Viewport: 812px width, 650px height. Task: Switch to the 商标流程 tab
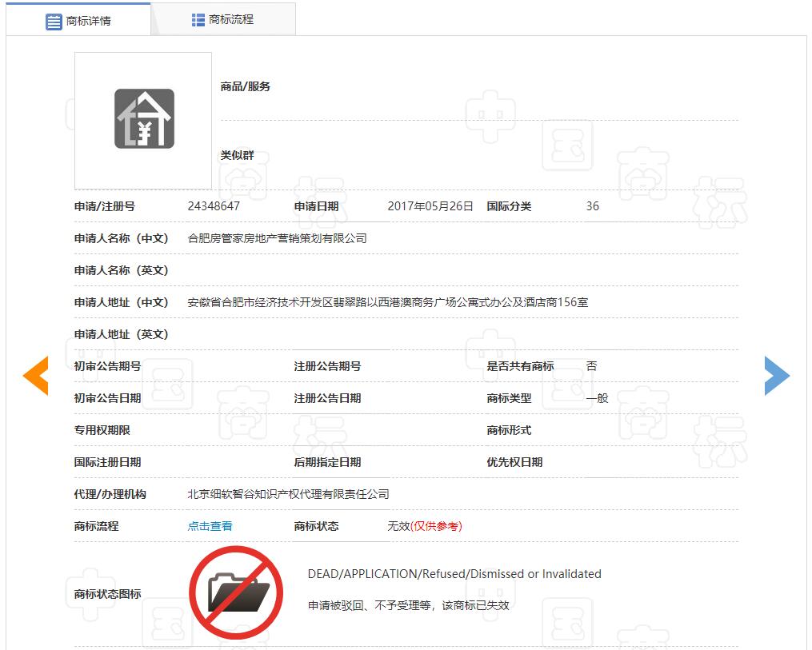[223, 19]
